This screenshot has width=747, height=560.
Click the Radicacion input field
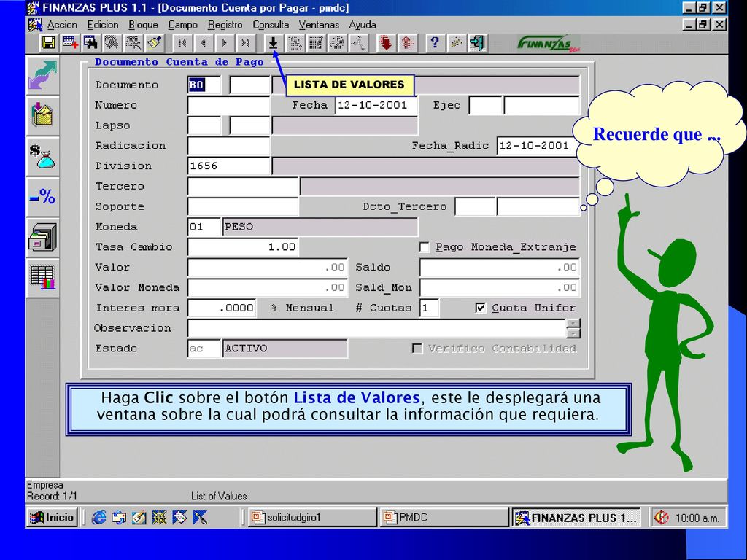point(228,146)
